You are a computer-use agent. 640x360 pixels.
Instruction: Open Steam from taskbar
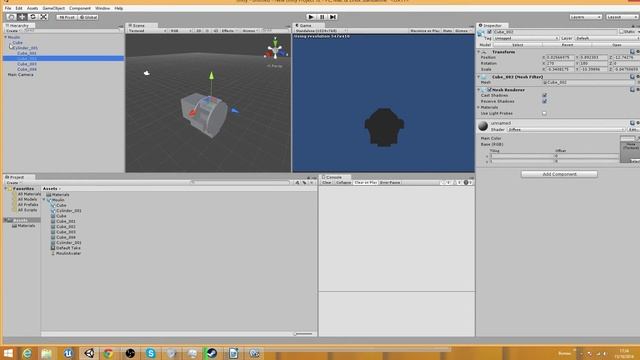pyautogui.click(x=211, y=353)
